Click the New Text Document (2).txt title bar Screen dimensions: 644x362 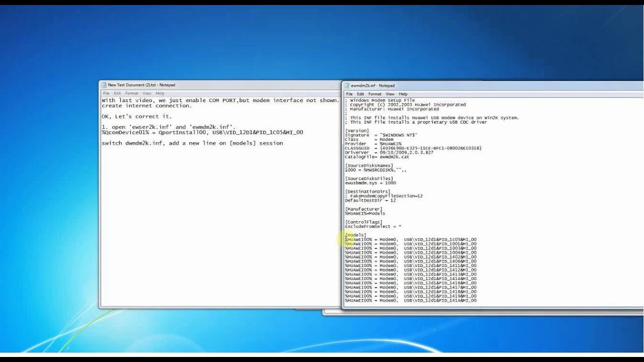(x=220, y=85)
